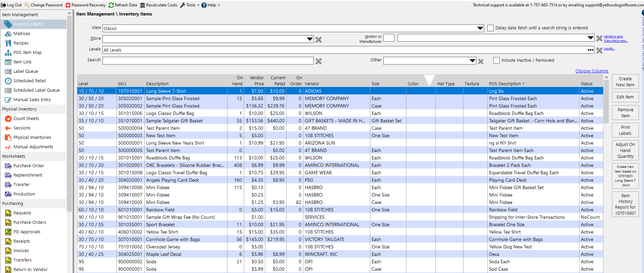Click Log Out in top toolbar
The height and width of the screenshot is (273, 644).
coord(11,5)
